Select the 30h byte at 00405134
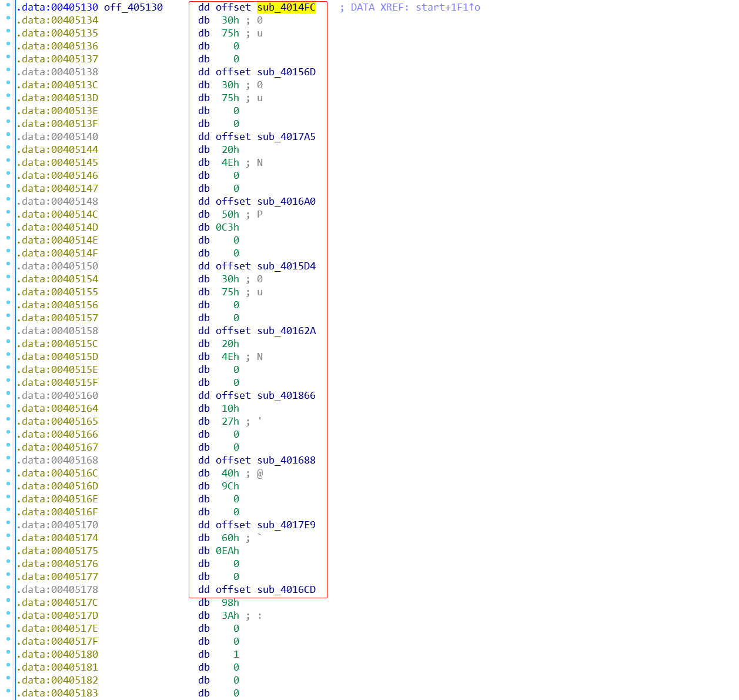739x700 pixels. pos(230,20)
